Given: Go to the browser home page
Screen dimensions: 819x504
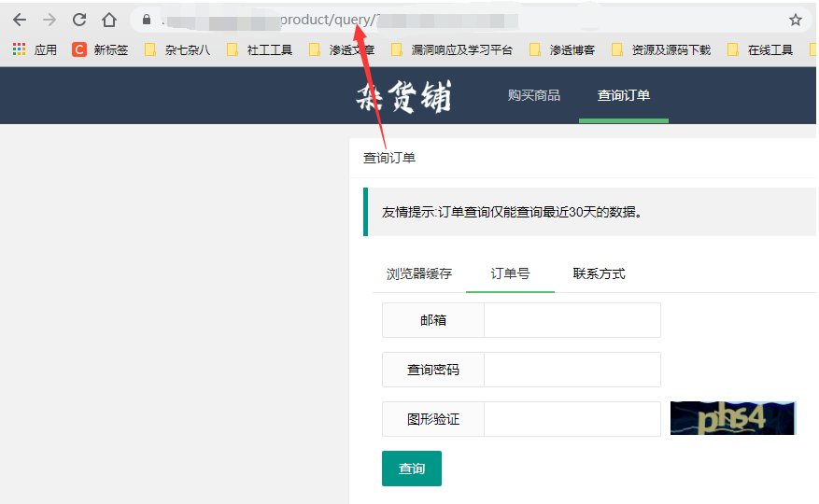Looking at the screenshot, I should (109, 20).
